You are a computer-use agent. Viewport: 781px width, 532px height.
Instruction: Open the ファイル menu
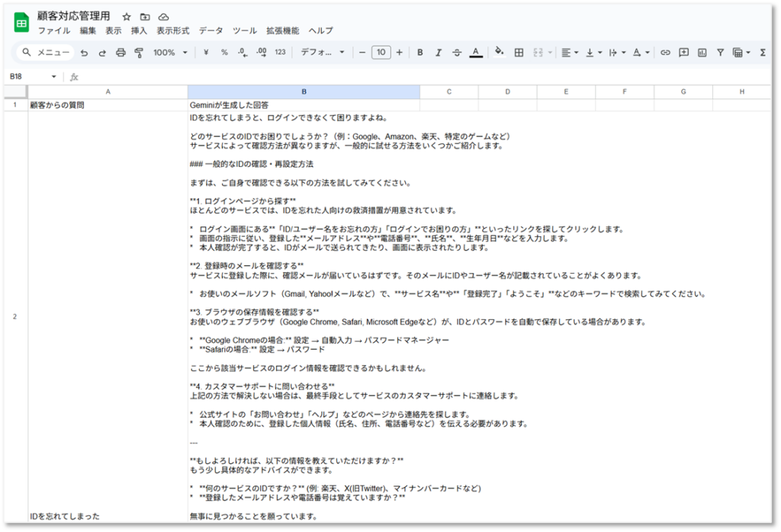click(53, 30)
